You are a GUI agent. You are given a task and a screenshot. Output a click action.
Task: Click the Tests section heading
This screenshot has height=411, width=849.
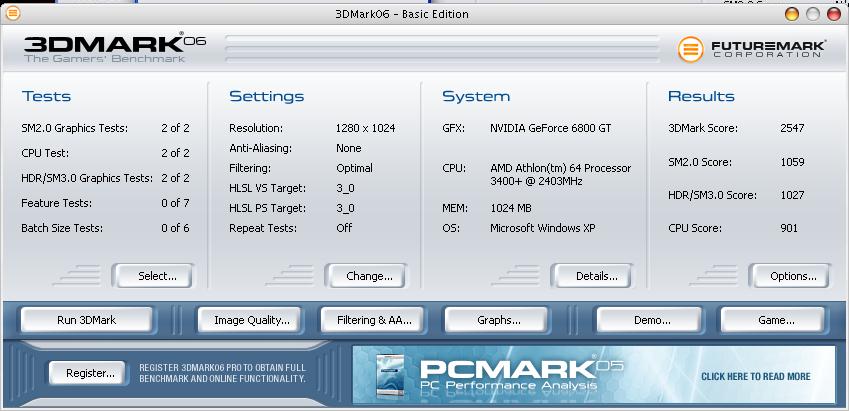[47, 96]
